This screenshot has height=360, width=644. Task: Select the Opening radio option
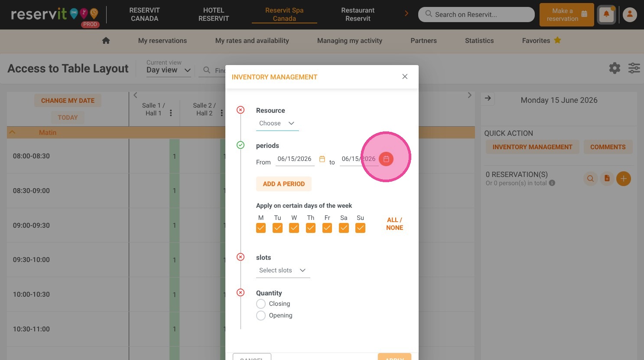pyautogui.click(x=261, y=315)
